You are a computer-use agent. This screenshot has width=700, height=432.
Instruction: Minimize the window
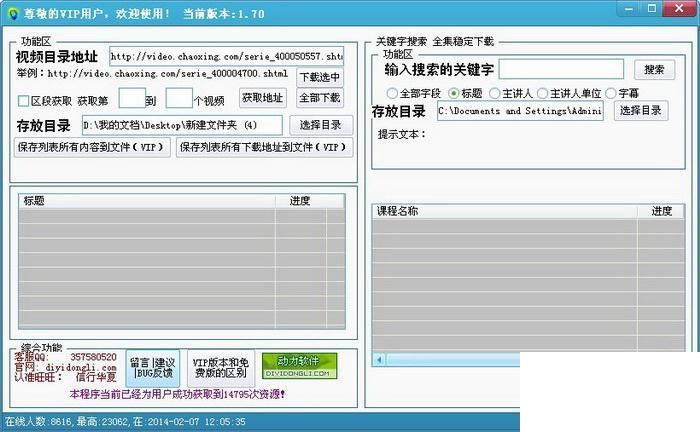629,9
